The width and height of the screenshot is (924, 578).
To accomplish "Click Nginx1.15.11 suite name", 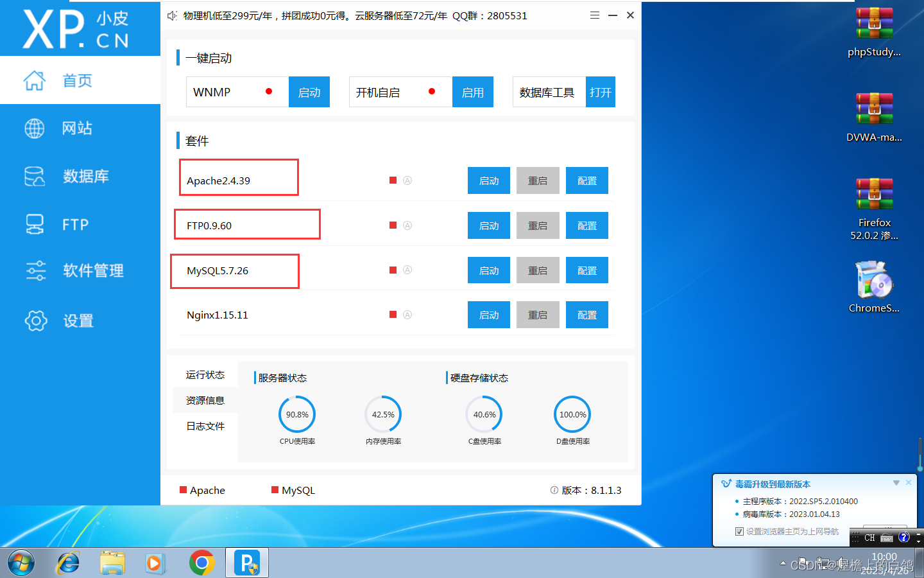I will tap(218, 315).
